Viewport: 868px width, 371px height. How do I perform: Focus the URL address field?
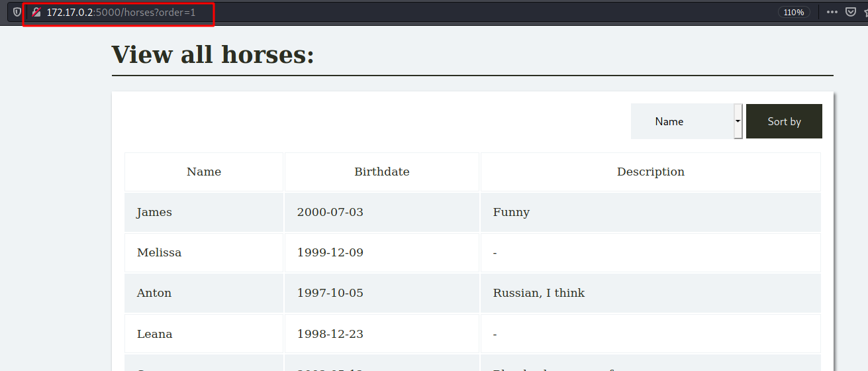pos(397,12)
